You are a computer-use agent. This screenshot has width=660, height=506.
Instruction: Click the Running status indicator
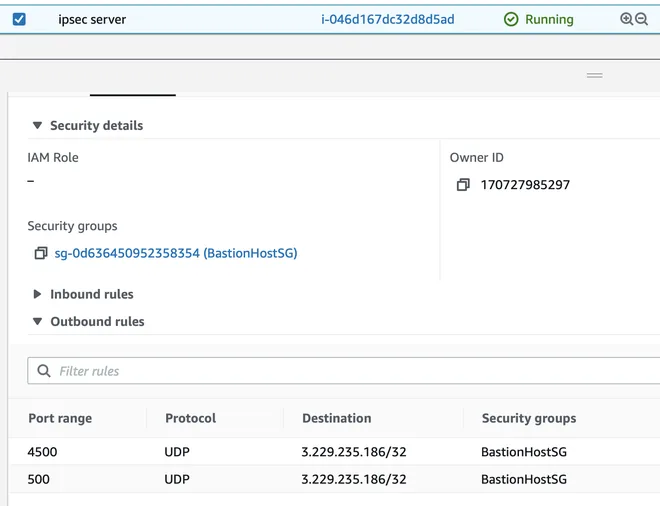pyautogui.click(x=539, y=19)
